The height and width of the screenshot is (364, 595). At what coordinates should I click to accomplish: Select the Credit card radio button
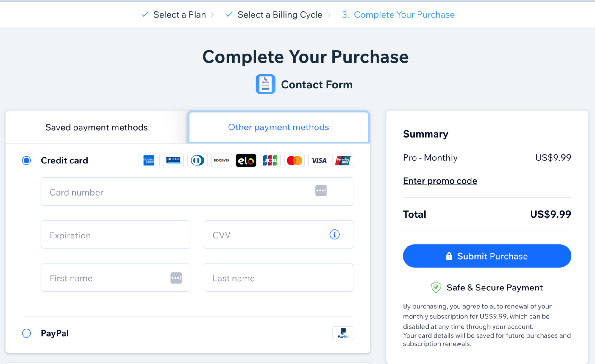(x=26, y=160)
